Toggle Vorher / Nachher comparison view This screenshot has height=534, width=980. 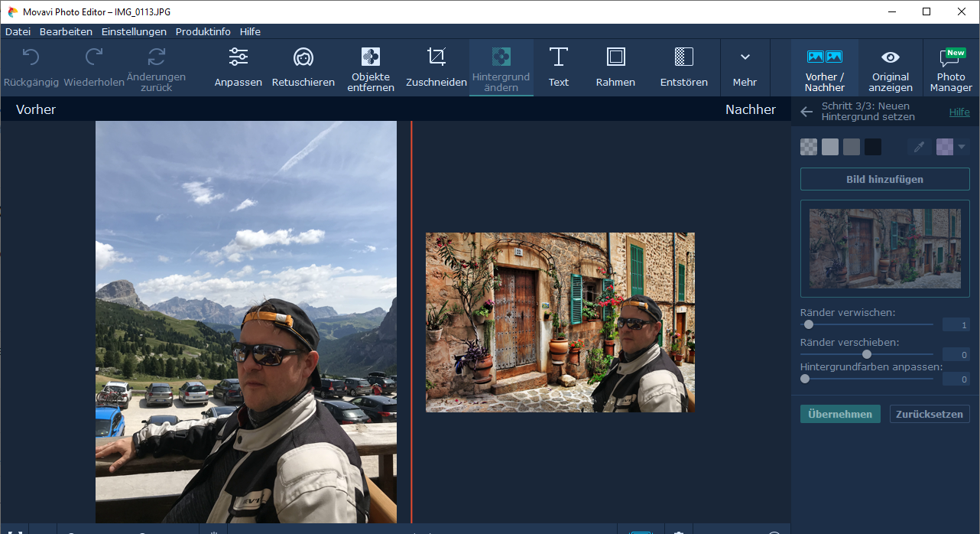click(x=824, y=67)
